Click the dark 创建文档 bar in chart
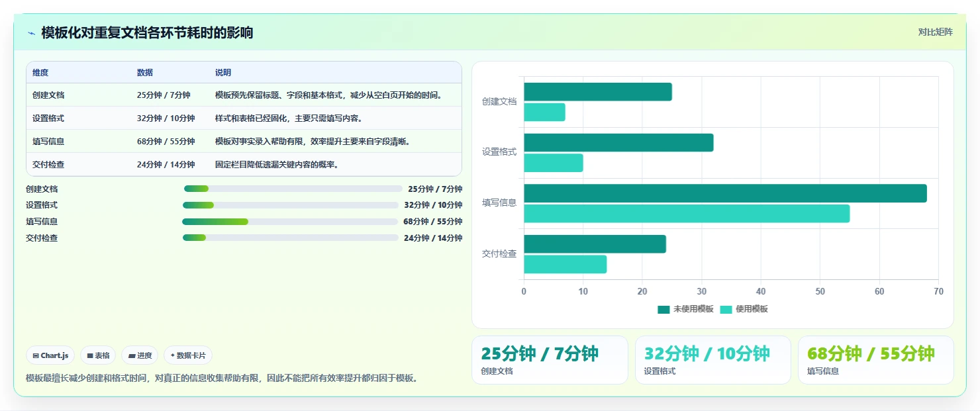 (x=598, y=92)
